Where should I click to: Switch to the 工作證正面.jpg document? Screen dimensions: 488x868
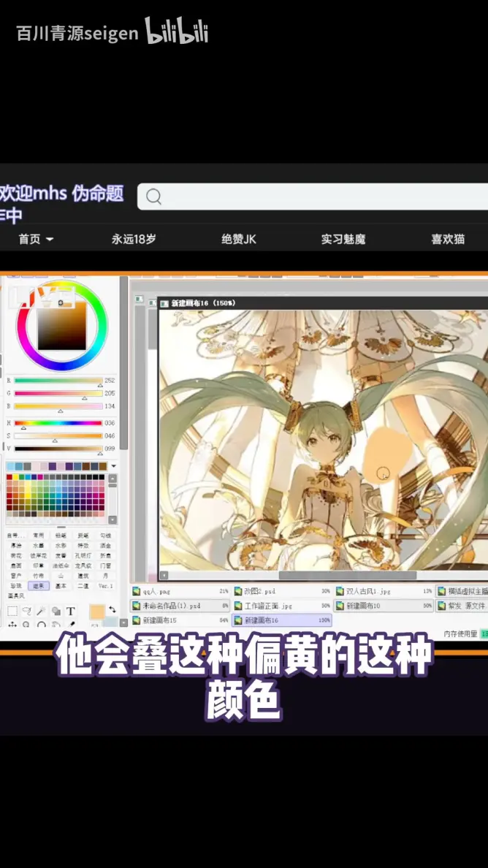click(282, 606)
